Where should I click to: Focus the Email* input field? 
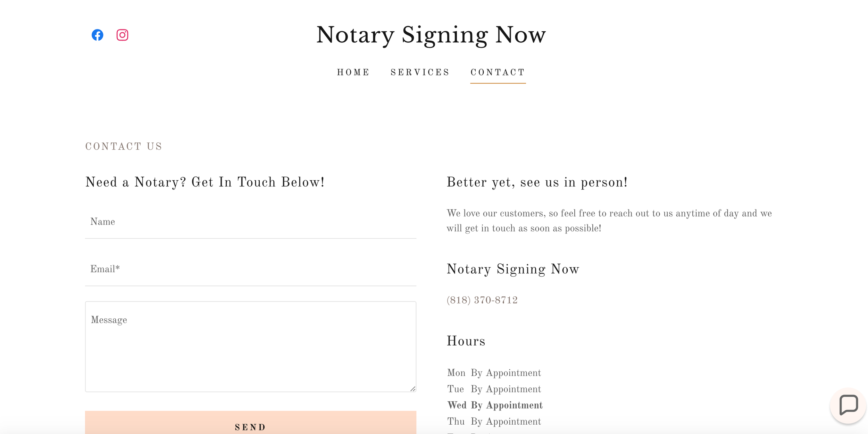[x=251, y=270]
